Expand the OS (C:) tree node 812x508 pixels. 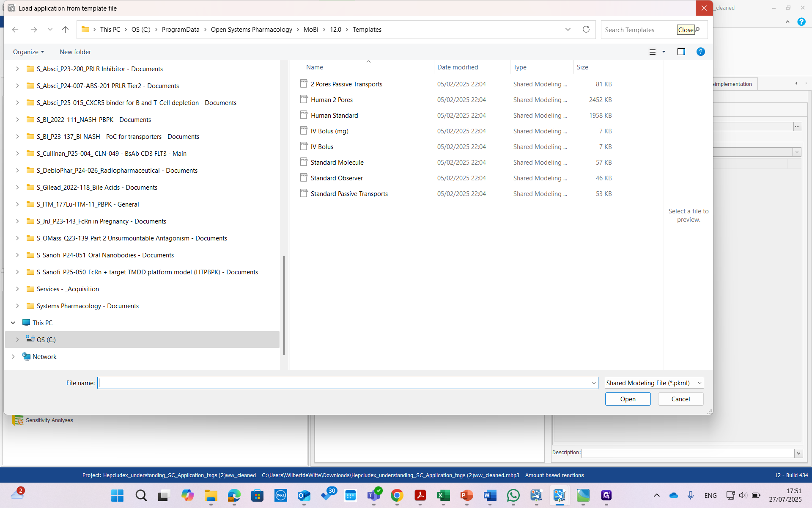17,340
